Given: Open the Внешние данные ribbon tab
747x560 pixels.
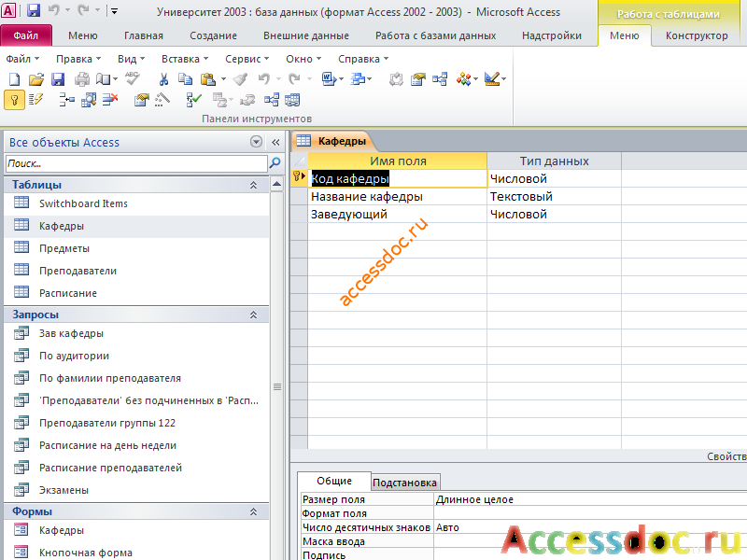Looking at the screenshot, I should [x=306, y=35].
